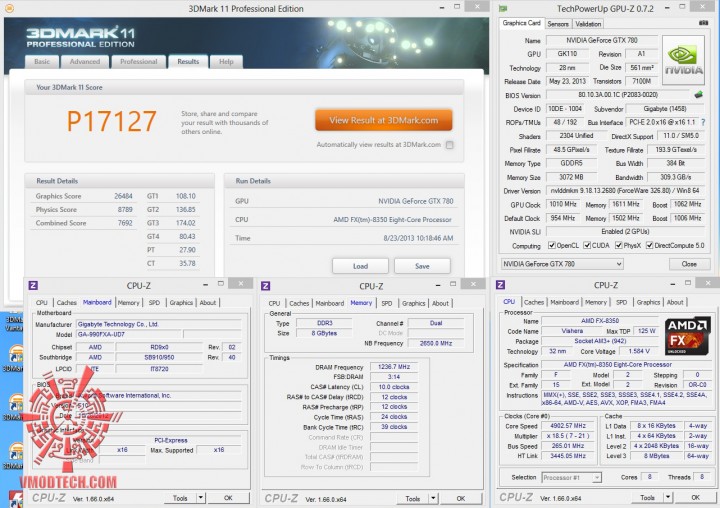Viewport: 720px width, 508px height.
Task: Toggle the DirectCompute 5.0 checkbox
Action: tap(649, 245)
